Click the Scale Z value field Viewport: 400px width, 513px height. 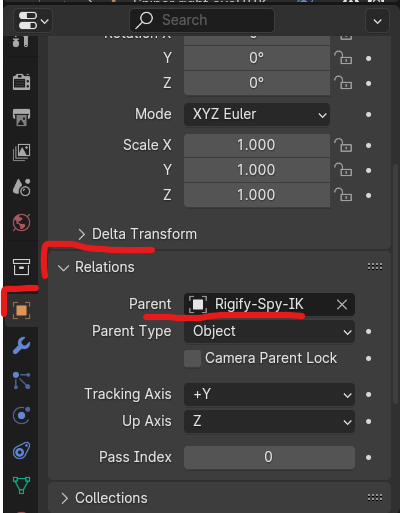[x=257, y=195]
